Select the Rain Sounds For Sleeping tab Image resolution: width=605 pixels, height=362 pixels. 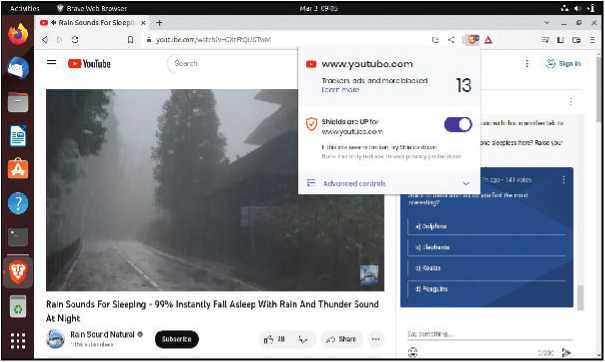(x=93, y=23)
